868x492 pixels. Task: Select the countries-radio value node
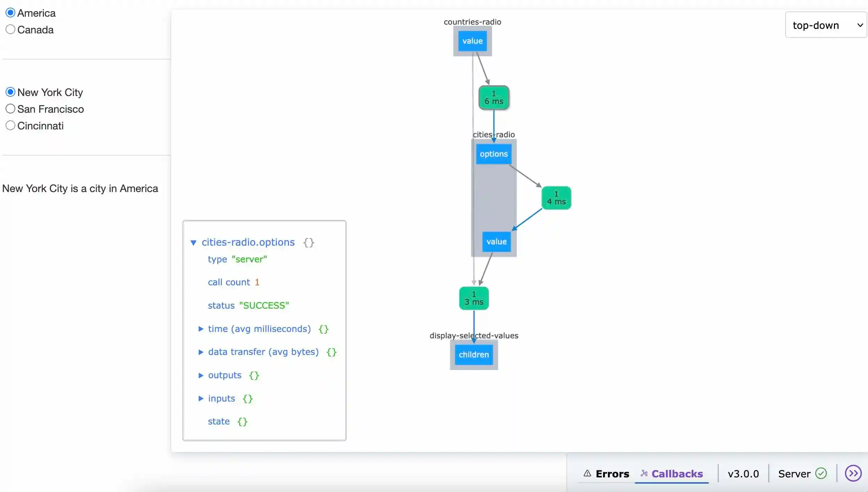472,41
